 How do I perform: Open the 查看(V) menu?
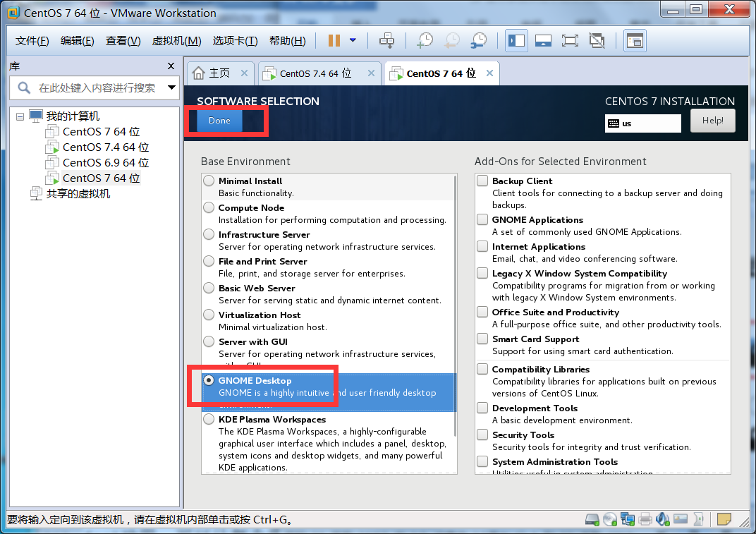pyautogui.click(x=123, y=40)
